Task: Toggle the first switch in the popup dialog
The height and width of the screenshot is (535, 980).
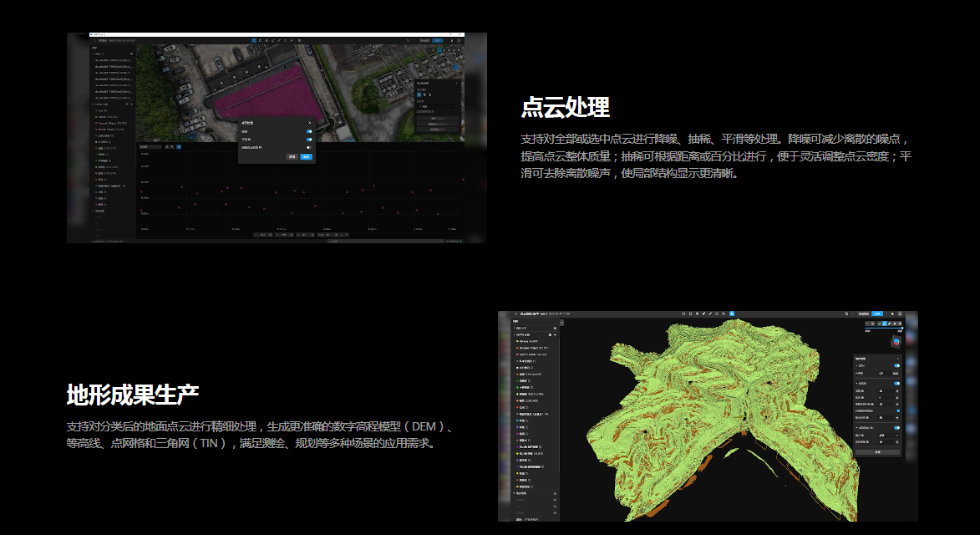Action: pyautogui.click(x=309, y=131)
